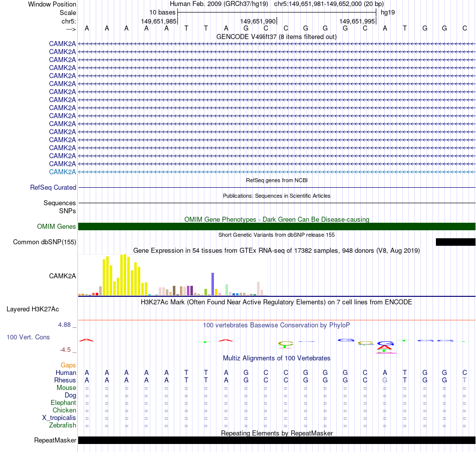Click the light-blue CAMK2A transcript label
The height and width of the screenshot is (452, 476).
click(62, 172)
